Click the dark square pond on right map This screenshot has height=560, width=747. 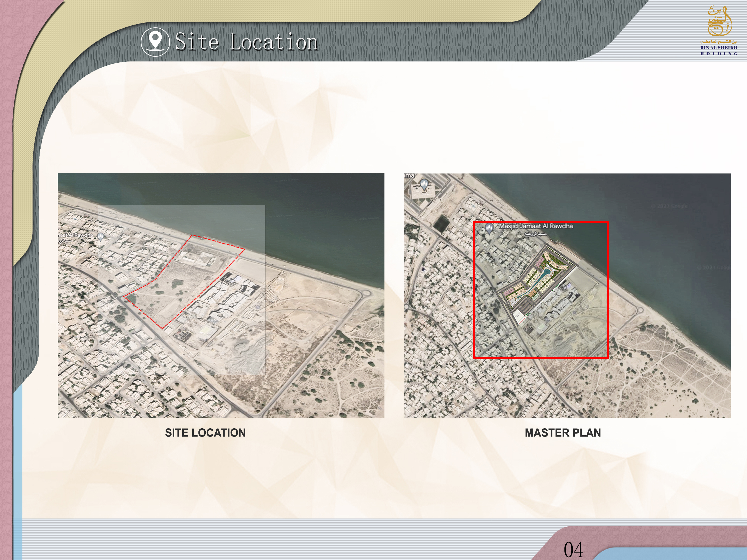click(441, 223)
